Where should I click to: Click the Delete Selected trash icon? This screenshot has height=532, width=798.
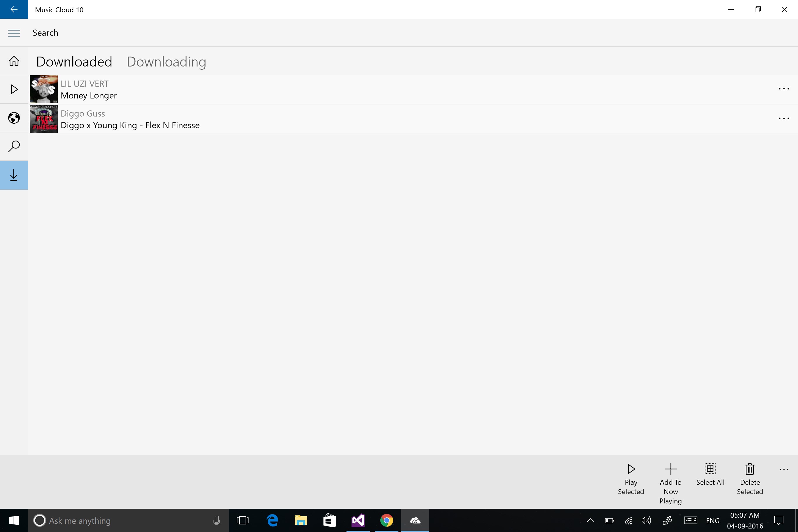tap(750, 469)
